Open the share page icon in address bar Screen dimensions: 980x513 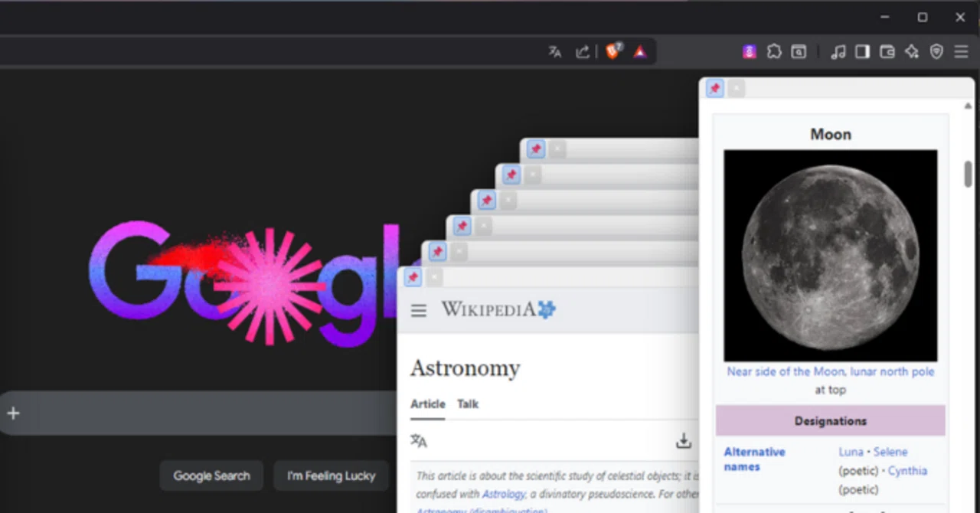[583, 52]
